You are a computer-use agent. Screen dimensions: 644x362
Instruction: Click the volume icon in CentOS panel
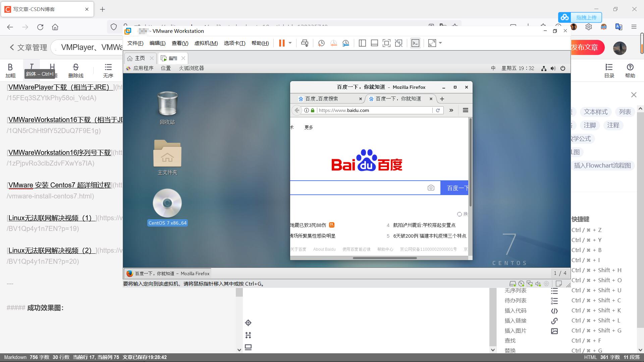pos(553,68)
